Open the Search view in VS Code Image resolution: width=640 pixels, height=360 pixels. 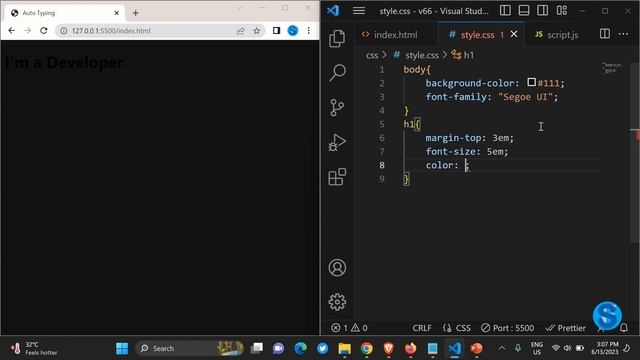(x=337, y=73)
